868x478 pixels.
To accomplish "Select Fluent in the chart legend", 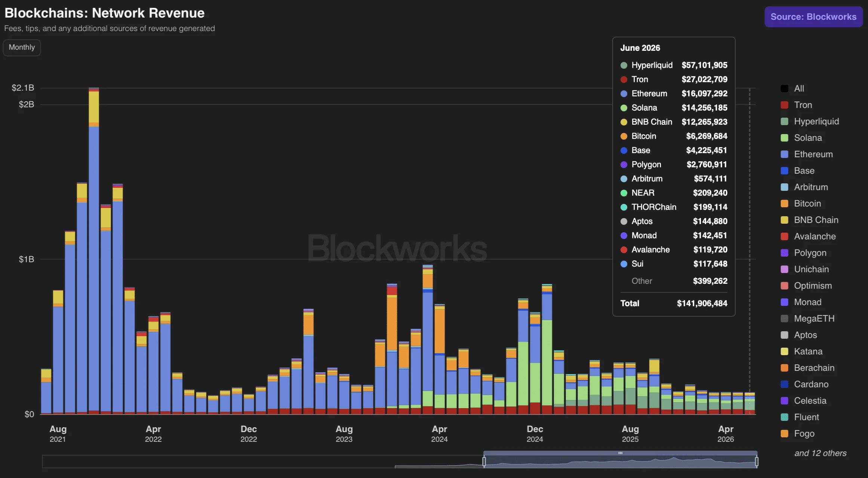I will [x=800, y=417].
